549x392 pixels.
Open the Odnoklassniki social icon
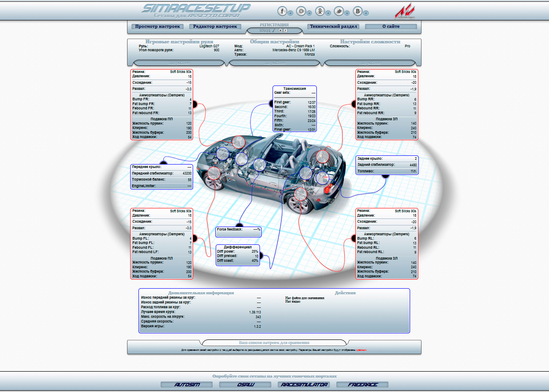click(320, 11)
